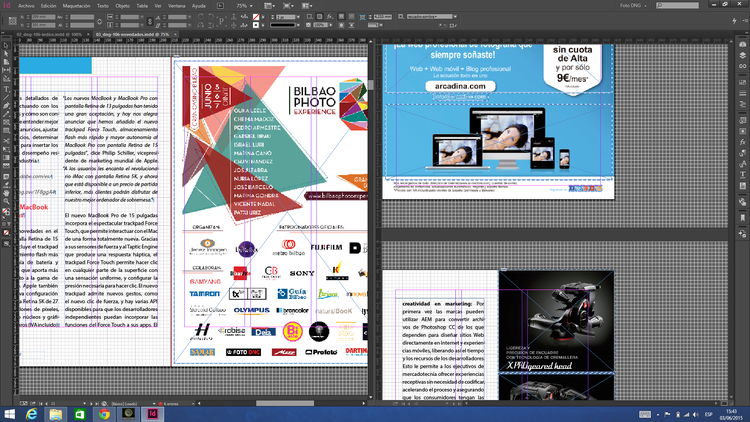The image size is (750, 422).
Task: Select the Page tool
Action: point(6,62)
